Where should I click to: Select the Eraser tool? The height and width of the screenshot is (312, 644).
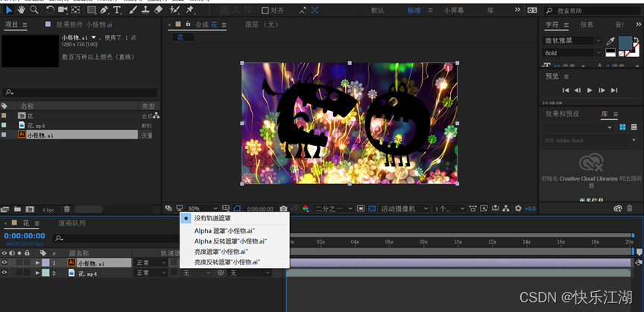(x=158, y=10)
